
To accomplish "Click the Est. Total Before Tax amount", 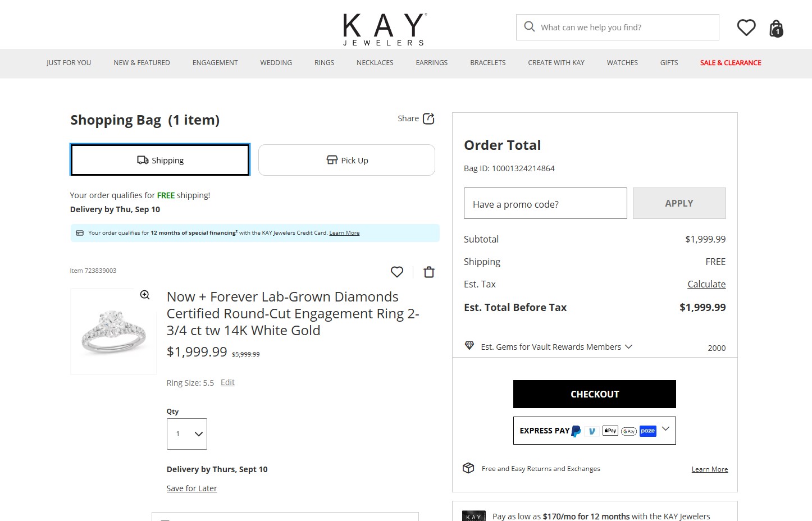I will [x=702, y=307].
